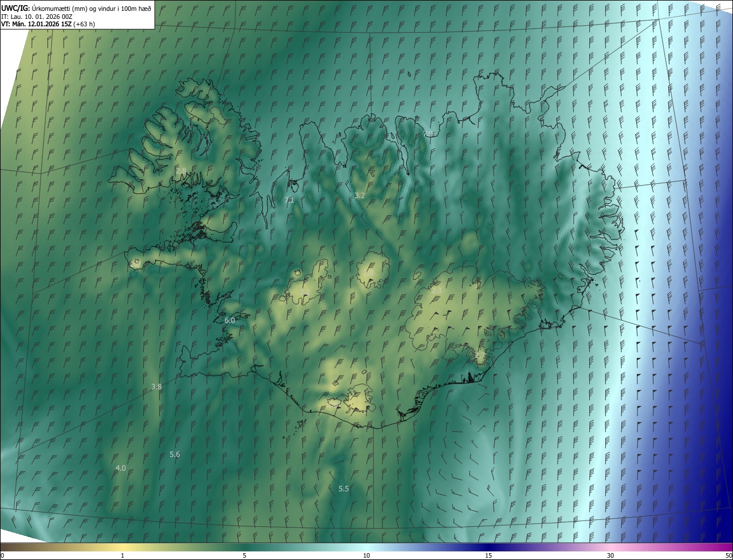Click the 7.9 value on the north coast

(428, 133)
